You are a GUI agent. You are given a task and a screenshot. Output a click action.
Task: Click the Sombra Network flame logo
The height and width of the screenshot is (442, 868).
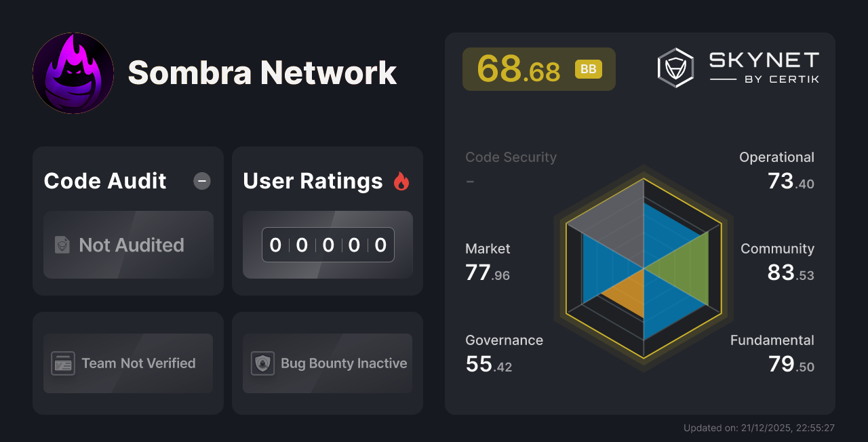pyautogui.click(x=73, y=73)
